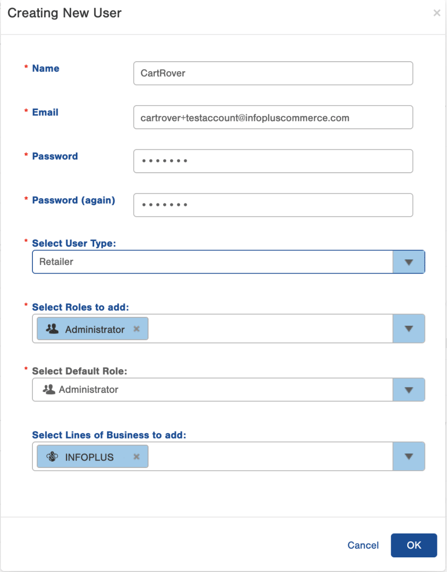Screen dimensions: 447x572
Task: Remove the Administrator role tag
Action: coord(136,329)
